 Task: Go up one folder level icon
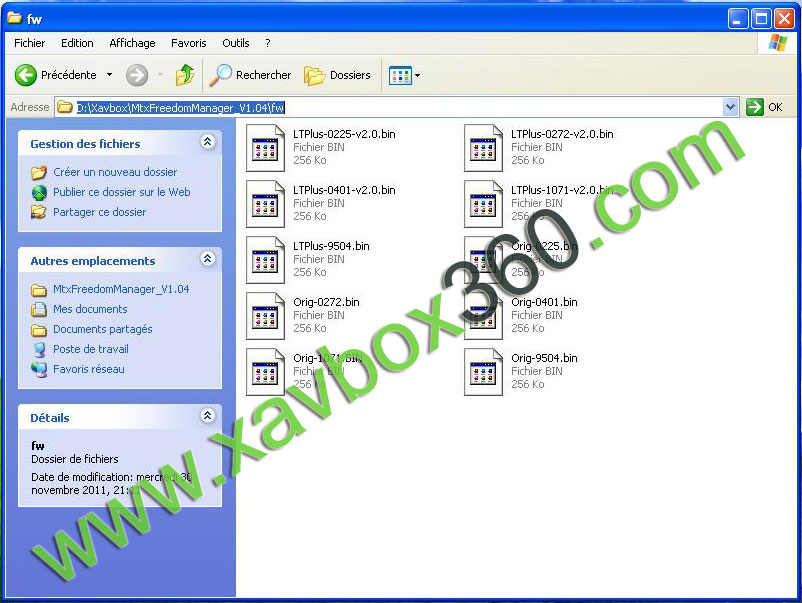[x=185, y=75]
